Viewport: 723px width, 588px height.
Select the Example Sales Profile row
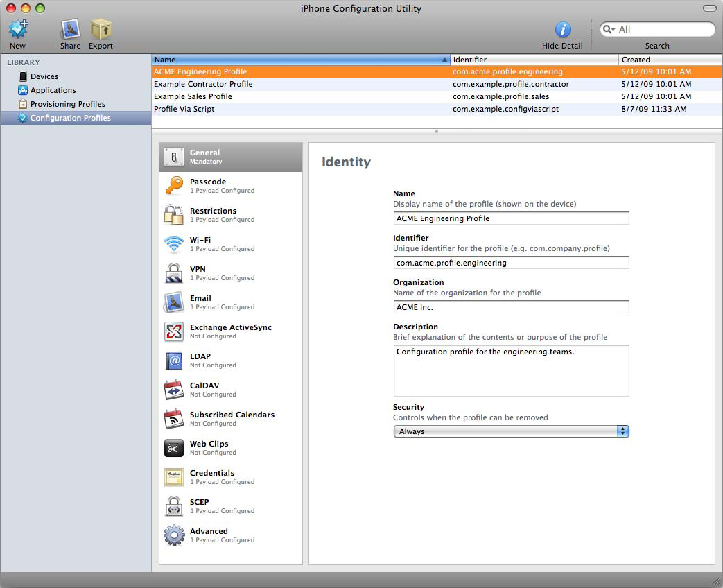coord(437,96)
